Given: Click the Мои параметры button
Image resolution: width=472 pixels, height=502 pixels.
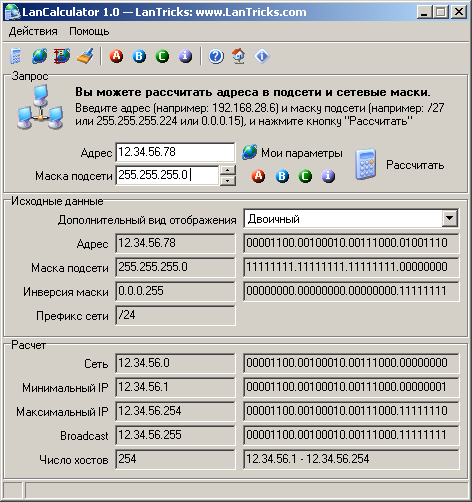Looking at the screenshot, I should [x=292, y=153].
